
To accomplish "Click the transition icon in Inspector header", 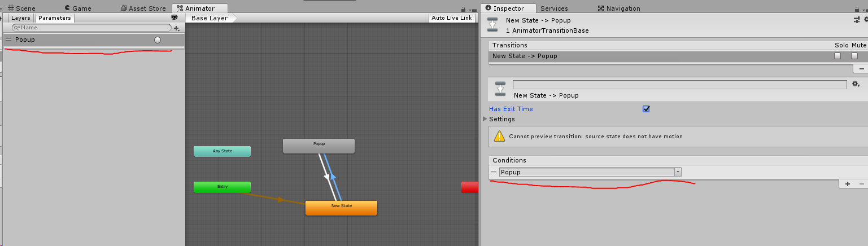I will (x=493, y=25).
